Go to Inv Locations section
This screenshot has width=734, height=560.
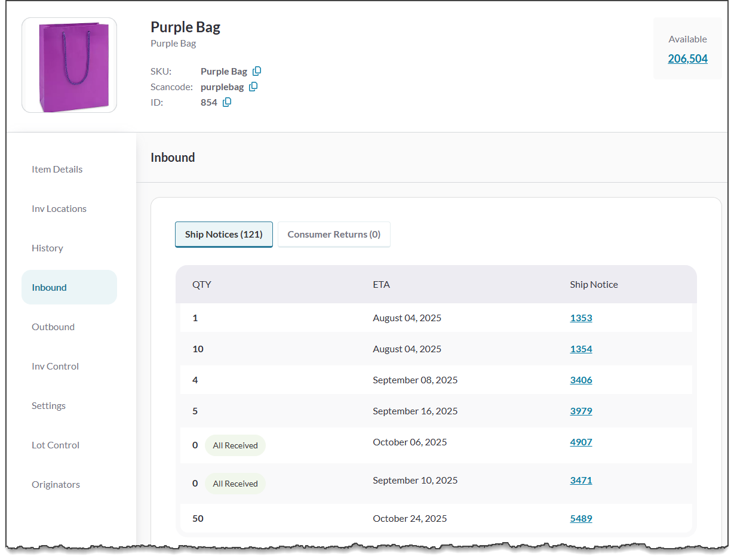[x=59, y=208]
